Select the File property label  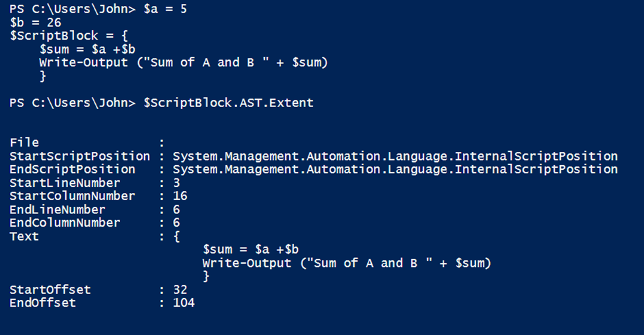click(x=24, y=143)
